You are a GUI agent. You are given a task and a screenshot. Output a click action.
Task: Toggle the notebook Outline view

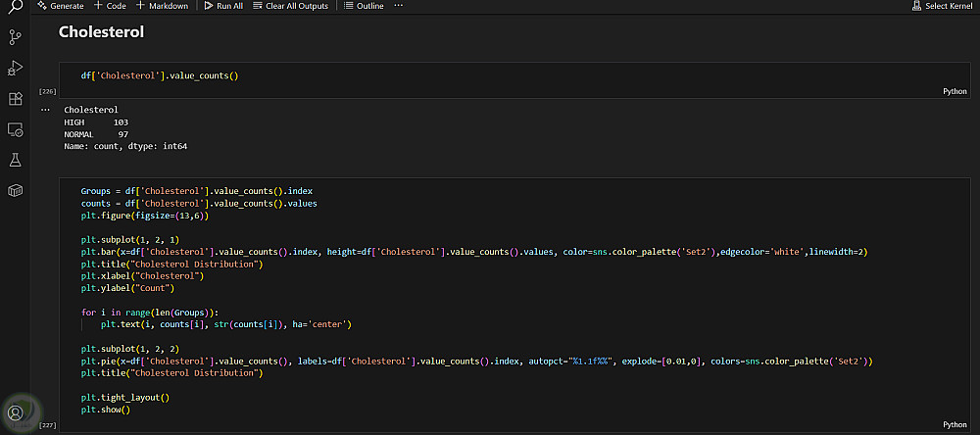click(365, 6)
